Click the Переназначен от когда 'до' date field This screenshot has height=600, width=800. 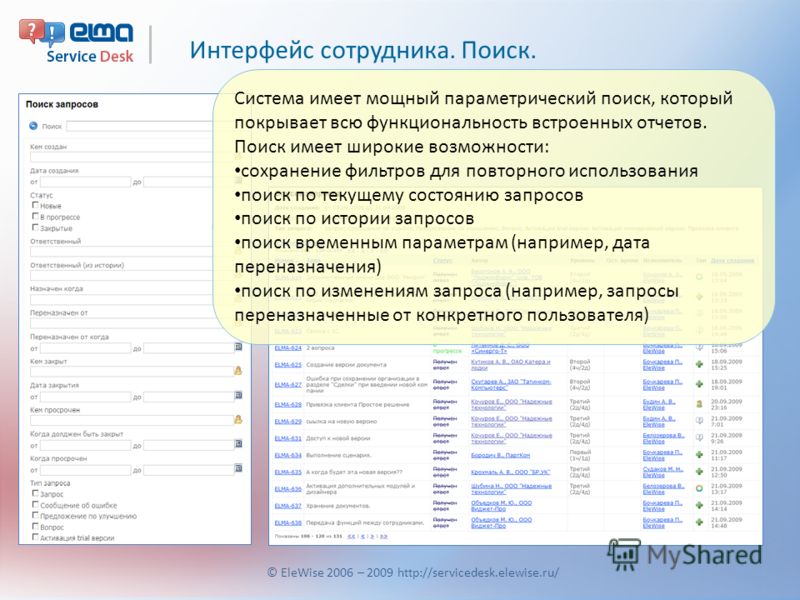pyautogui.click(x=188, y=347)
